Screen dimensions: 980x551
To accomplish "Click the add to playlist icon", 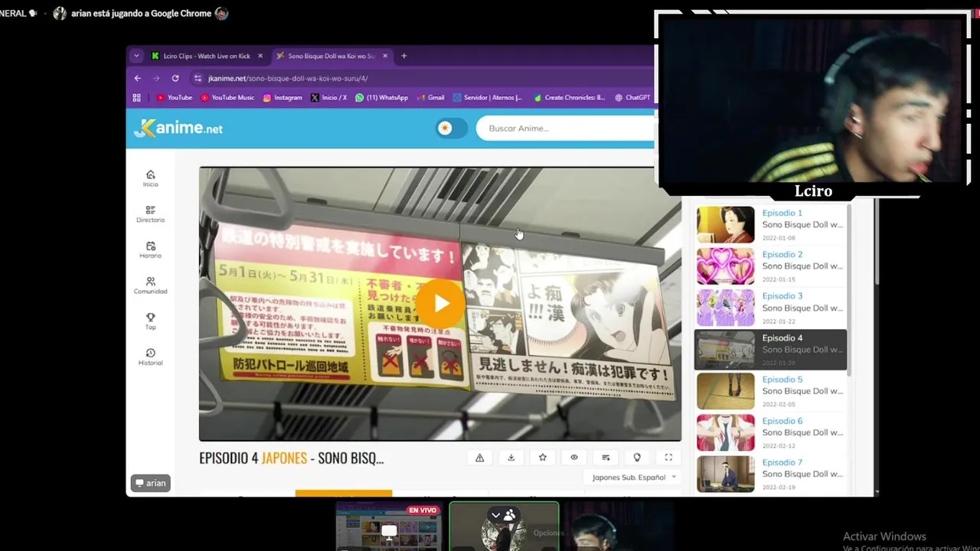I will coord(606,458).
